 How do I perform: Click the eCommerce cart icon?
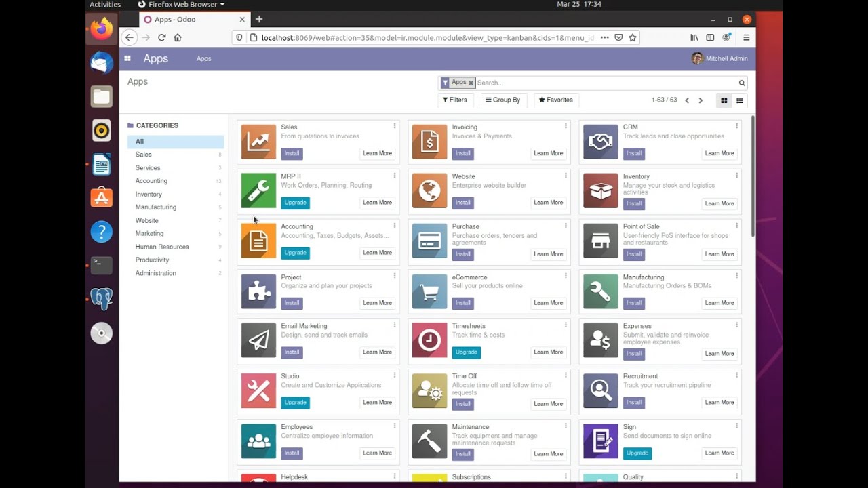(x=429, y=291)
